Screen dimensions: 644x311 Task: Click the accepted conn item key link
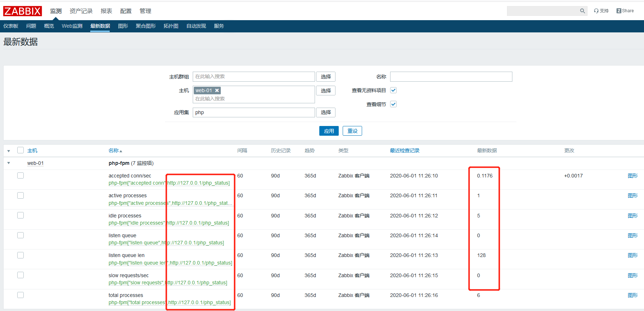169,183
